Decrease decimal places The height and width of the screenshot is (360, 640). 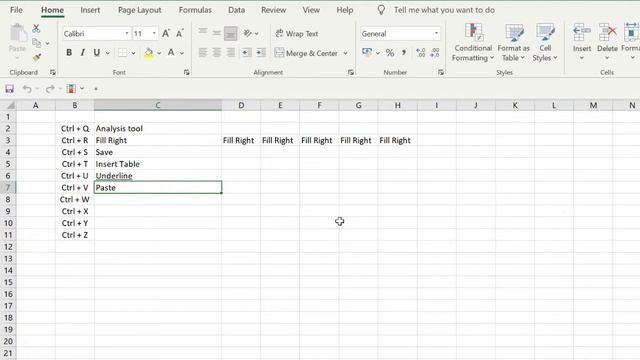pyautogui.click(x=435, y=53)
